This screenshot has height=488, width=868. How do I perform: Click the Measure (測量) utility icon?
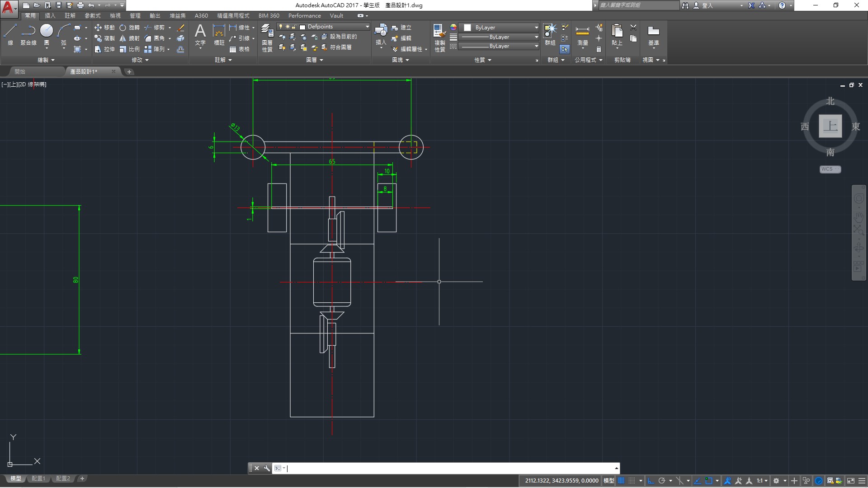tap(582, 32)
